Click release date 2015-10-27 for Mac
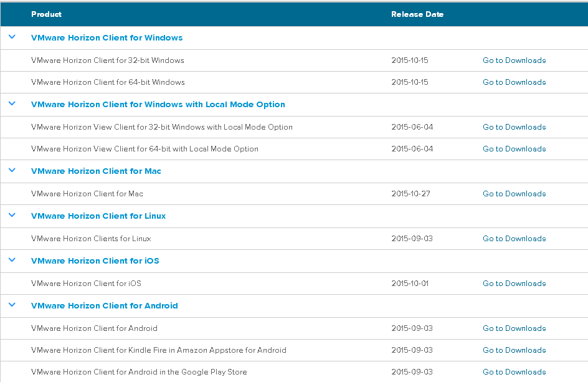588x382 pixels. tap(410, 194)
